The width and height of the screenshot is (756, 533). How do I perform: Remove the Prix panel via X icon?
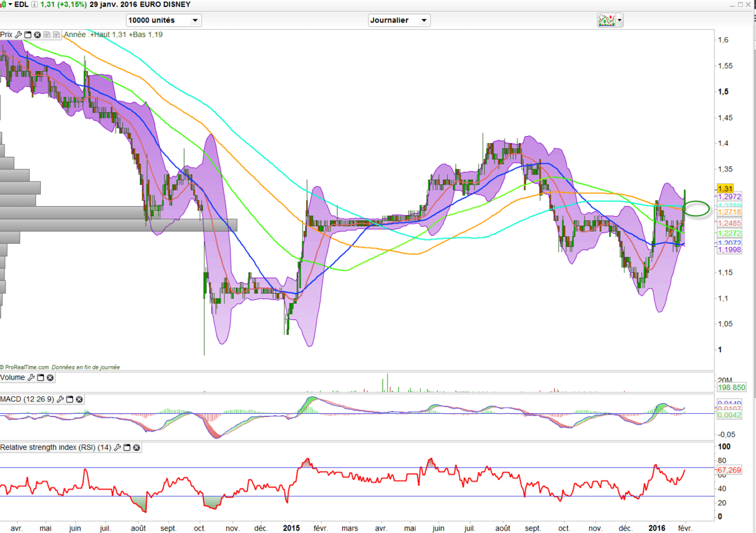[x=37, y=35]
